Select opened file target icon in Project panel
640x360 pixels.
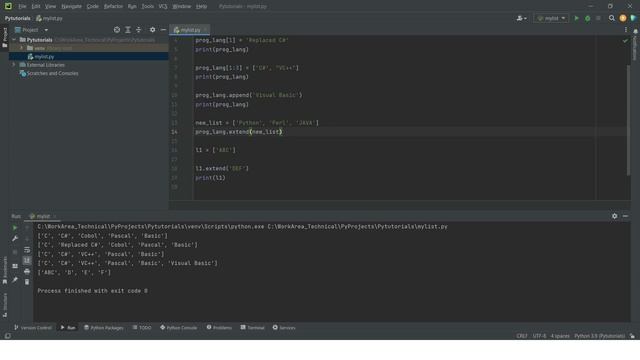tap(117, 30)
